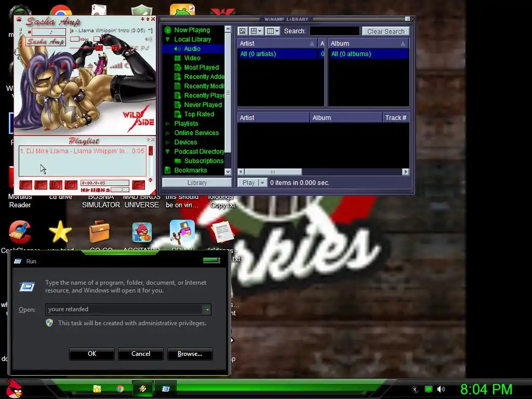Adjust the Sasha Amp volume slider
Screen dimensions: 532x399
[99, 48]
